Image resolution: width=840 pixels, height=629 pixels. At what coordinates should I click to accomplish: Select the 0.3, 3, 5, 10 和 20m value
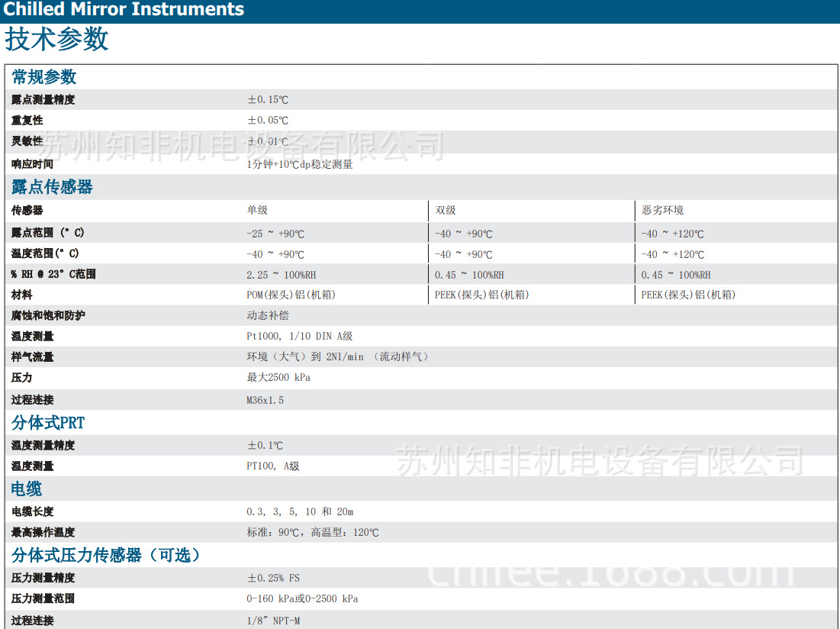pyautogui.click(x=300, y=511)
